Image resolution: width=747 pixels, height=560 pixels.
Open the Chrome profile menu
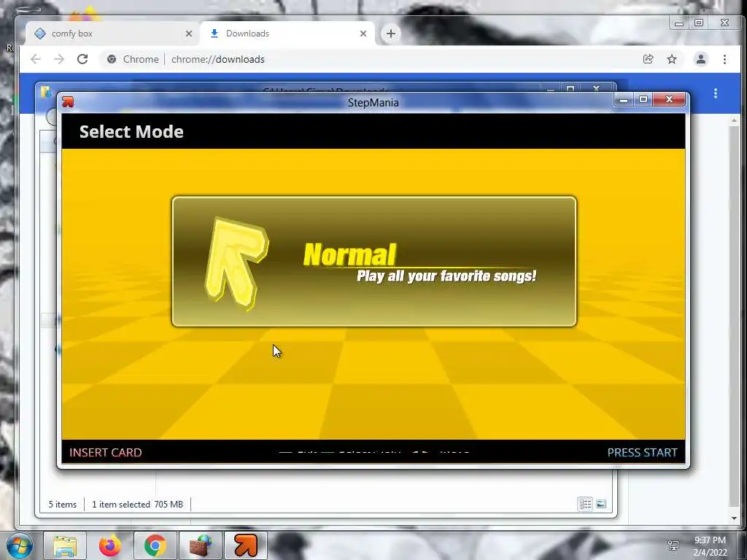pos(701,59)
